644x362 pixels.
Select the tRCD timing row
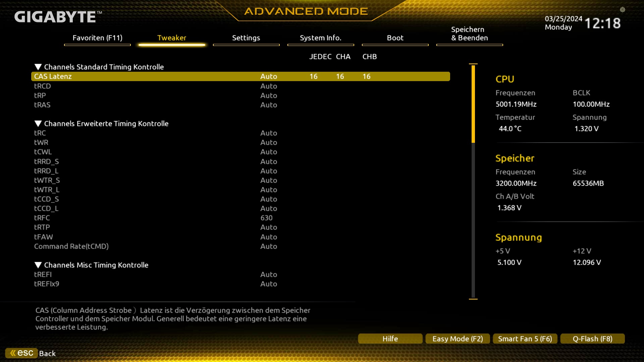43,86
